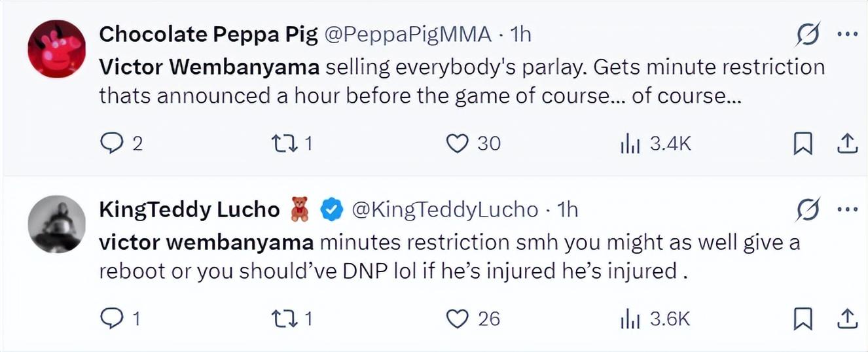Reply to the KingTeddy Lucho tweet
Viewport: 868px width, 352px height.
click(112, 318)
